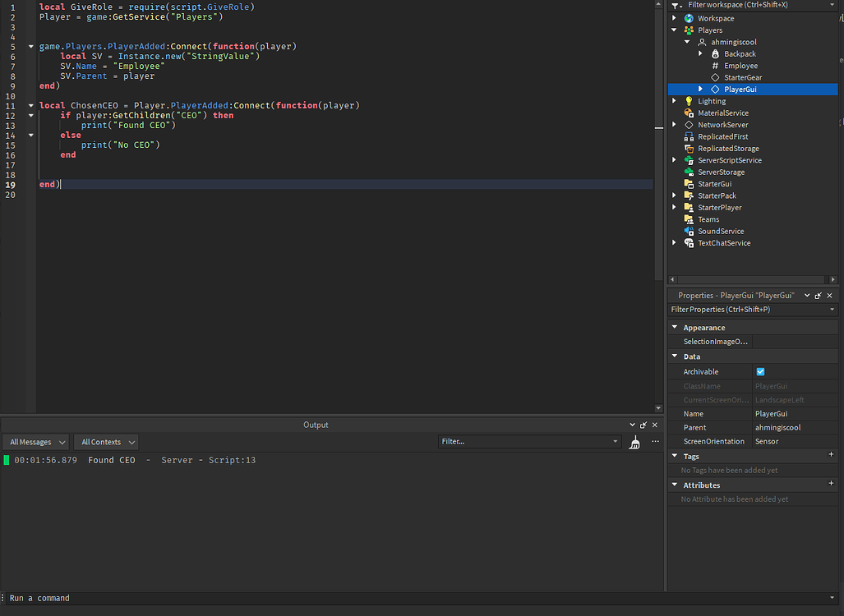Click the clear output broom icon
This screenshot has height=616, width=844.
point(634,442)
